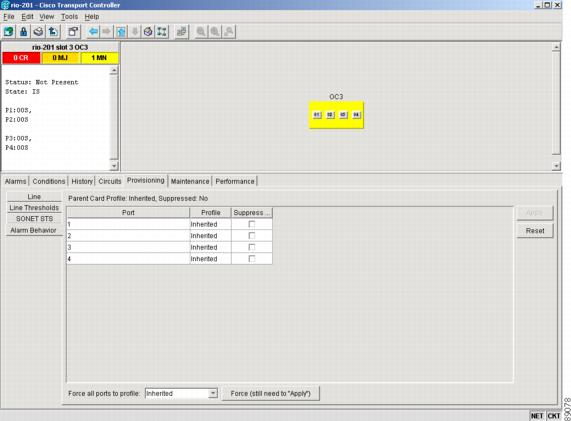Screen dimensions: 571x421
Task: Click the zoom selected area icon
Action: click(229, 32)
